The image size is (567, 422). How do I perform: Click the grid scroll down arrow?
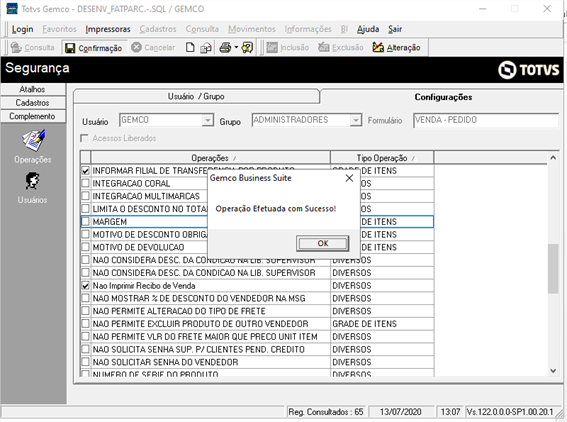coord(553,371)
